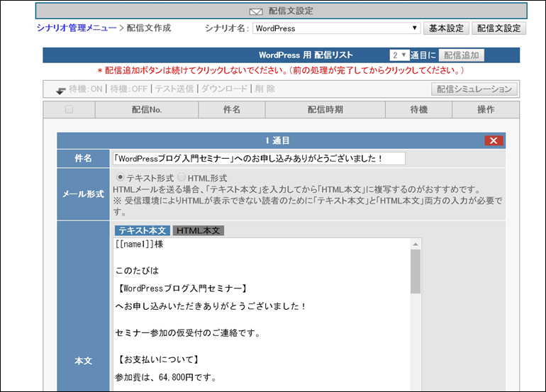Viewport: 546px width, 392px height.
Task: Click the body text scrollbar thumb
Action: point(416,271)
